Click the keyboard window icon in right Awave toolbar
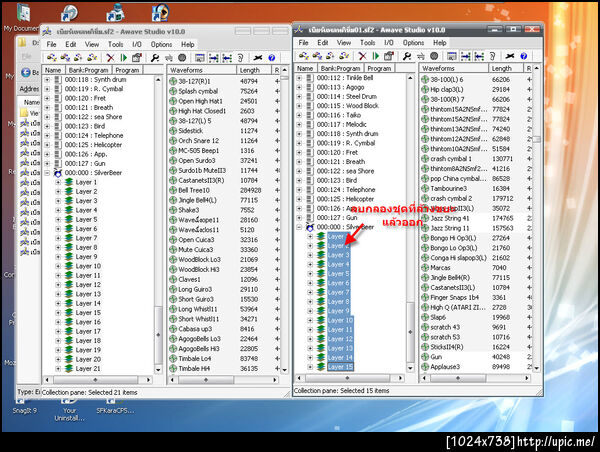The width and height of the screenshot is (600, 452). coord(452,56)
